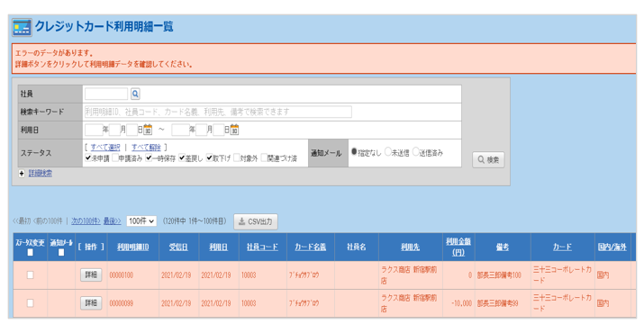Open the end date calendar icon
This screenshot has height=324, width=644.
coord(234,130)
